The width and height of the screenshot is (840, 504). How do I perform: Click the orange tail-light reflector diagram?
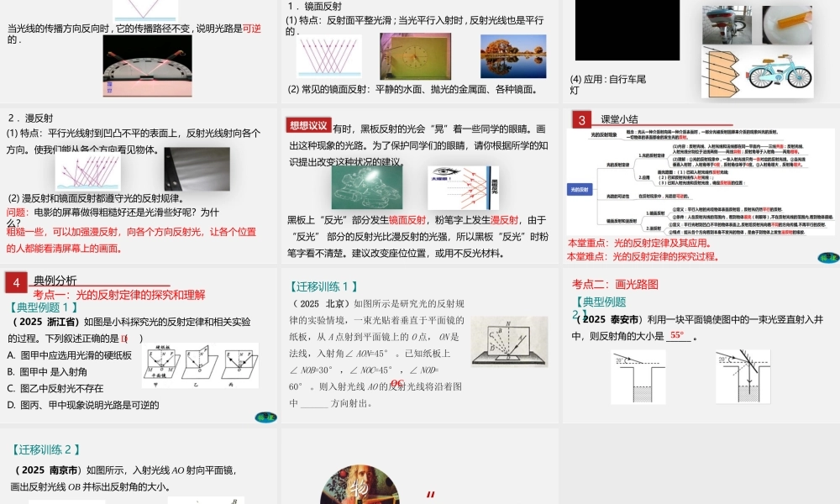click(721, 73)
